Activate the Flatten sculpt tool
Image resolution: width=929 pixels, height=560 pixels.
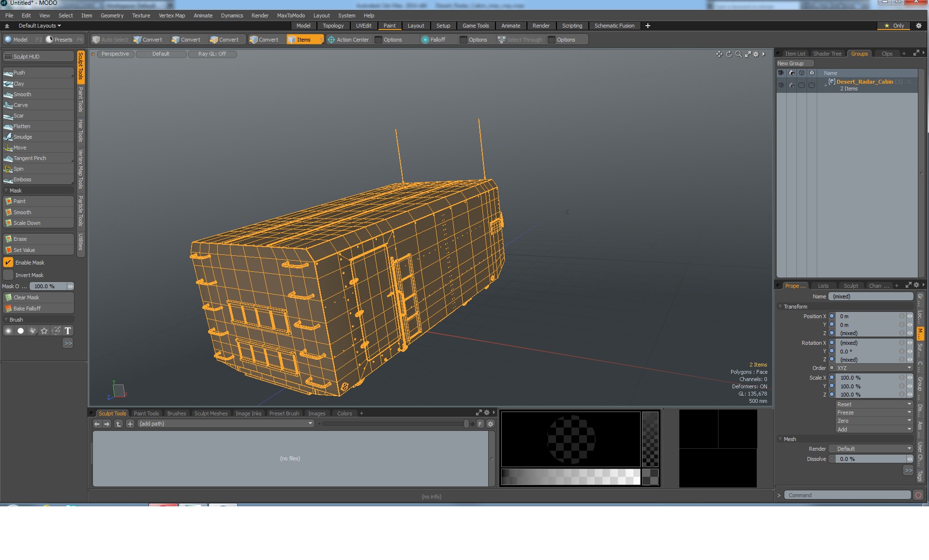[x=38, y=126]
